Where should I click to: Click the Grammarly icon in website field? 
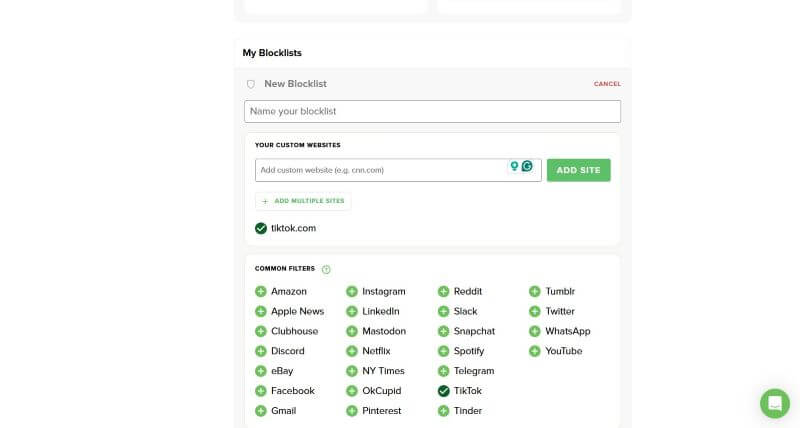pos(527,166)
